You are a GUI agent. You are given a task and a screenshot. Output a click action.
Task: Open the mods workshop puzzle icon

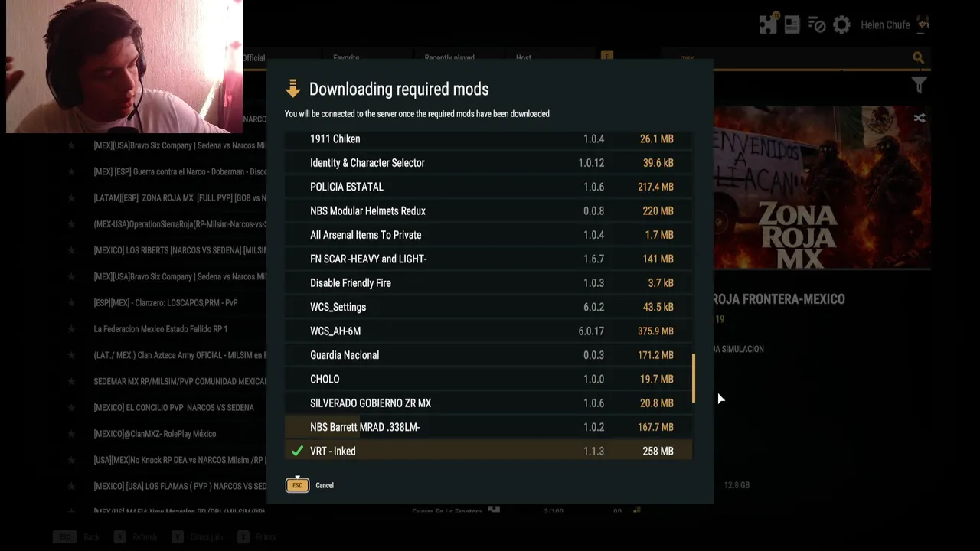pyautogui.click(x=768, y=24)
